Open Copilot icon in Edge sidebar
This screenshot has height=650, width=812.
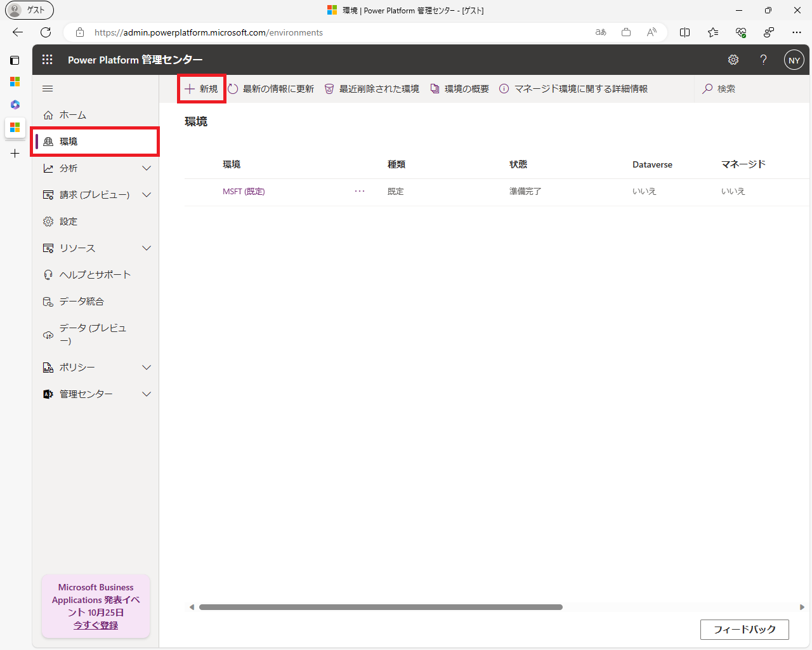[x=15, y=105]
